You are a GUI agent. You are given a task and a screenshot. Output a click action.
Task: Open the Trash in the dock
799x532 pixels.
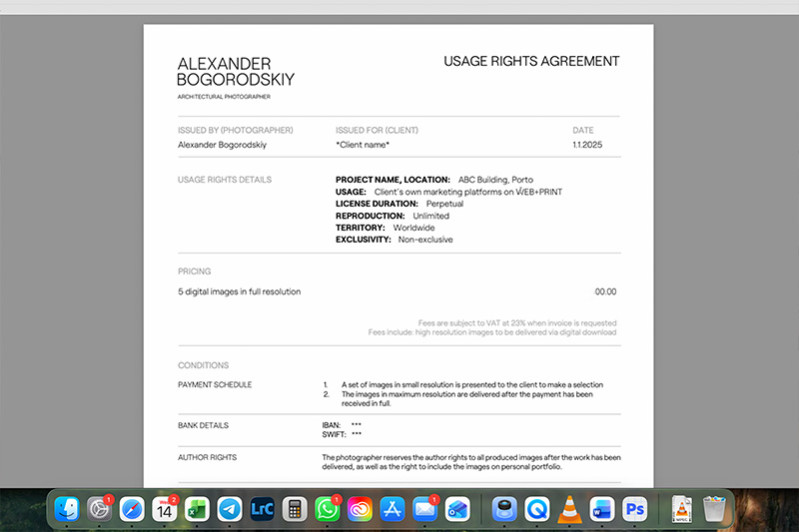[x=713, y=510]
